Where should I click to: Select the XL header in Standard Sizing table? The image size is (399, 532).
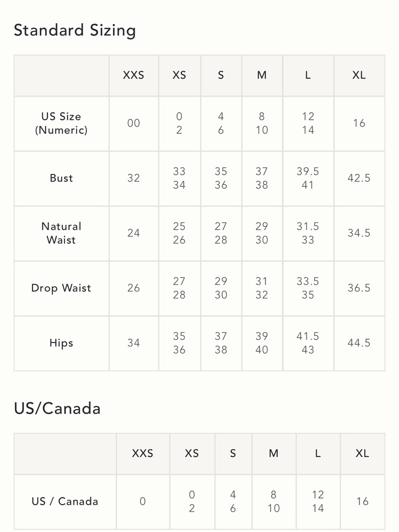tap(359, 75)
